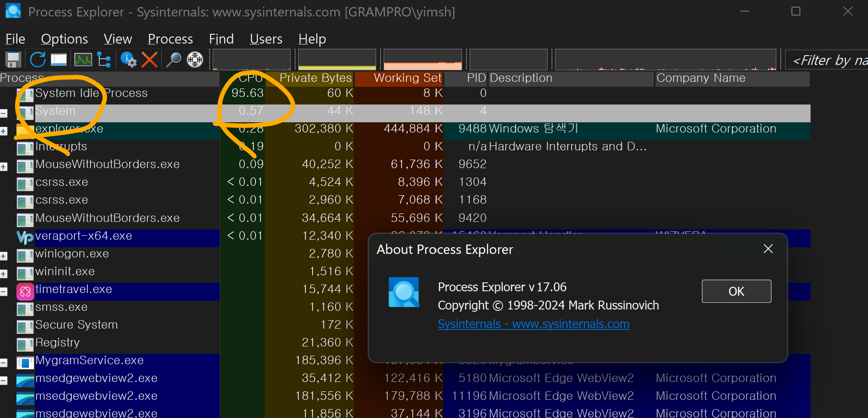Viewport: 868px width, 418px height.
Task: Collapse the System process tree node
Action: 4,113
